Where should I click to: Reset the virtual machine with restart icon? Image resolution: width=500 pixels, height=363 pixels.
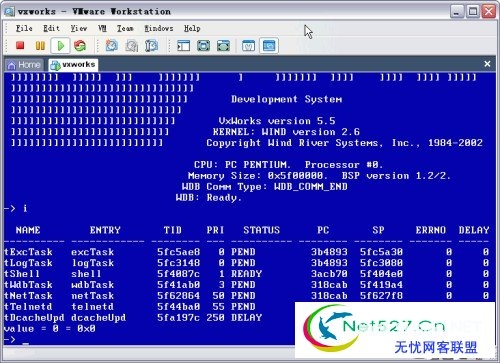(x=80, y=46)
